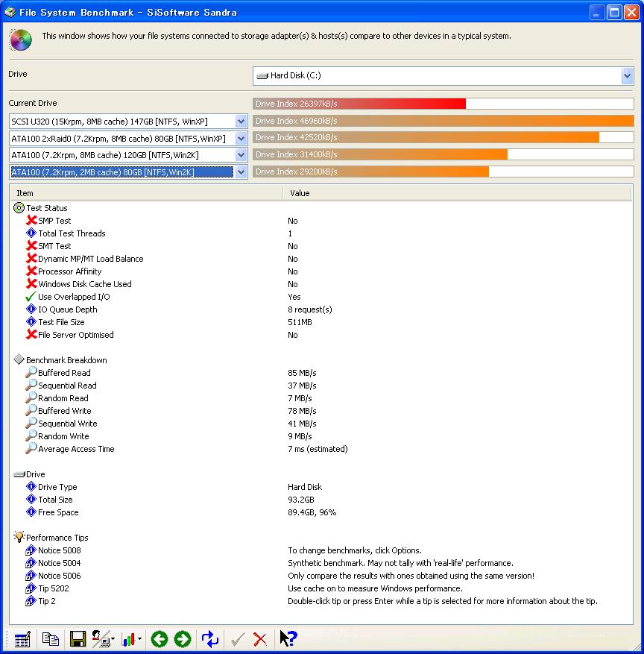Click the magnifier icon beside Average Access Time
The height and width of the screenshot is (654, 644).
point(31,448)
